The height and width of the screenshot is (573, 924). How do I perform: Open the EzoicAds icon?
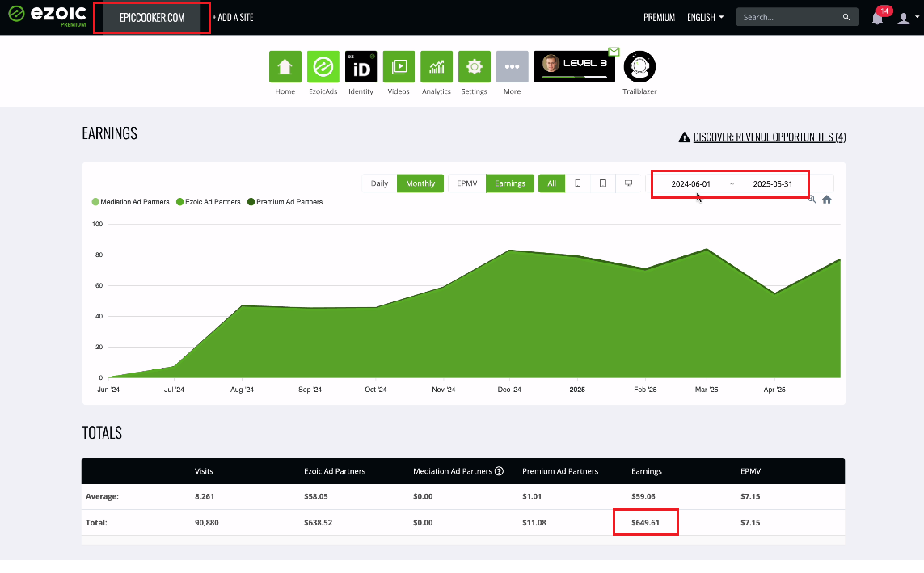pyautogui.click(x=323, y=66)
